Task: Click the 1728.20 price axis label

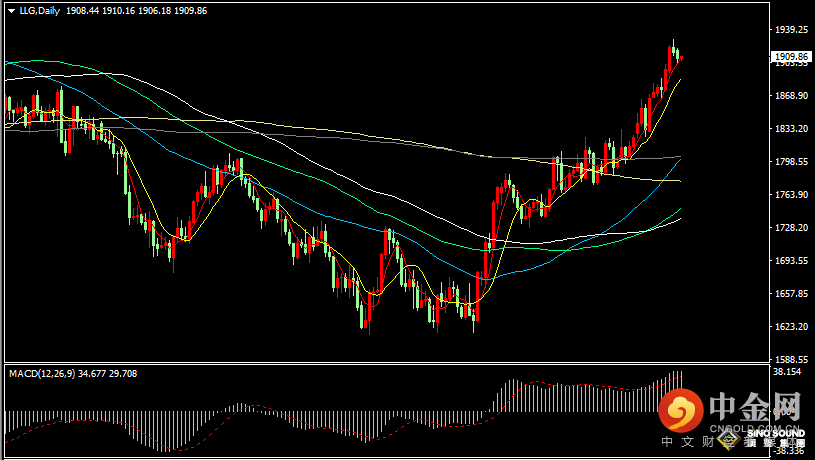Action: 791,228
